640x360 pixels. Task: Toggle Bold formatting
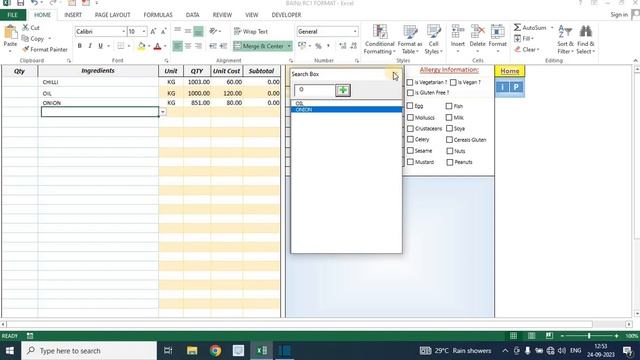tap(80, 46)
